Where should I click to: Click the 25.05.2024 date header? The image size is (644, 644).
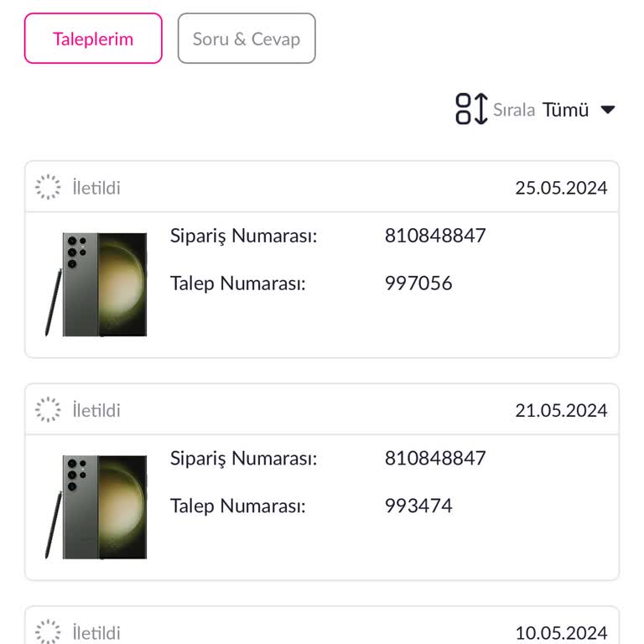(561, 188)
